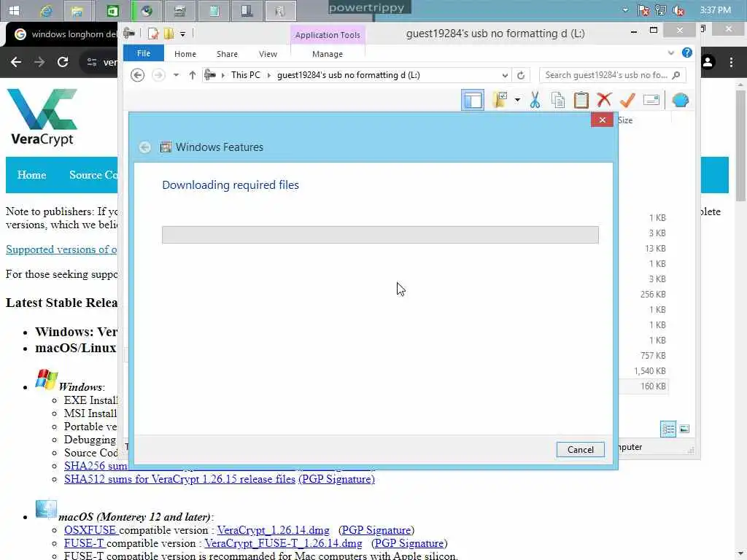Open the OSXFUSE link
Image resolution: width=747 pixels, height=560 pixels.
(x=90, y=530)
